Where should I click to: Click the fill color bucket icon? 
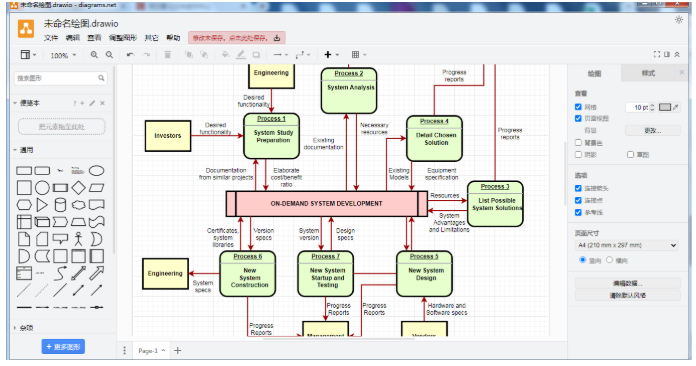pos(225,55)
